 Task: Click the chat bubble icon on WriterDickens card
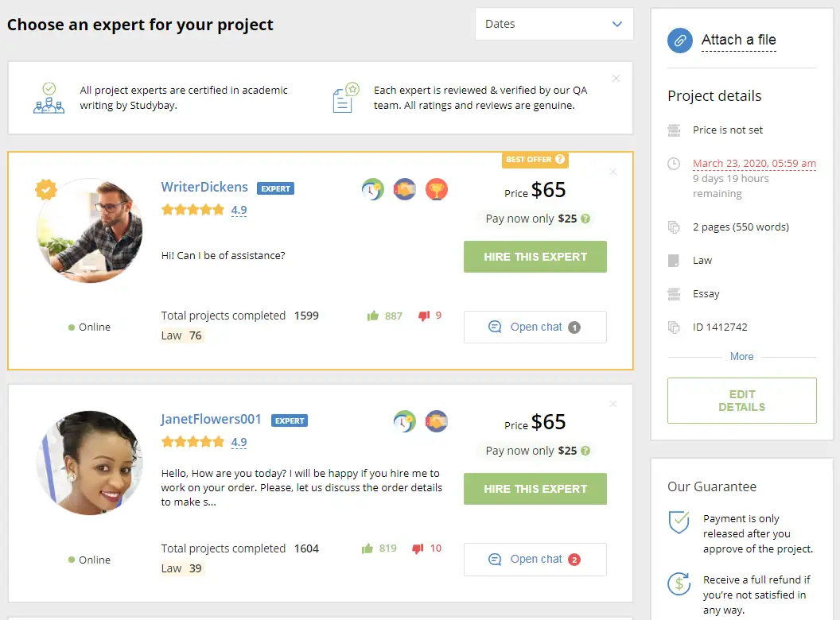(495, 327)
